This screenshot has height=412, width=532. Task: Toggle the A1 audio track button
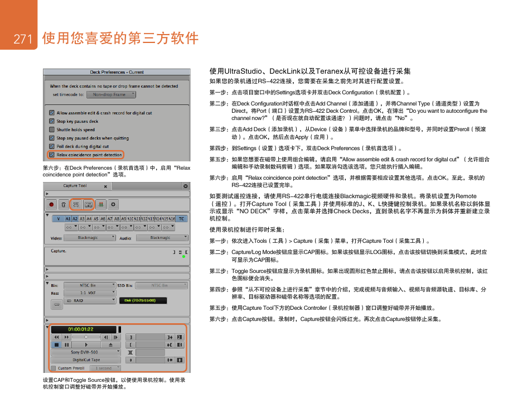pyautogui.click(x=68, y=219)
